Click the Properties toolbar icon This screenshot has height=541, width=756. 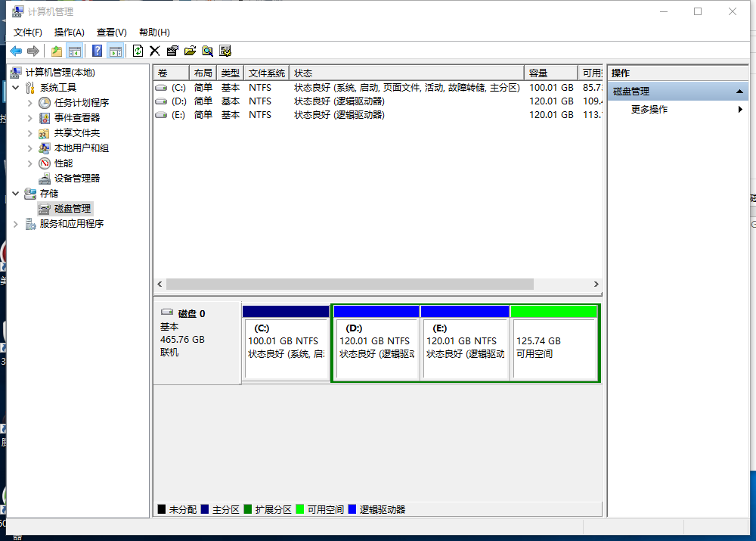click(172, 51)
